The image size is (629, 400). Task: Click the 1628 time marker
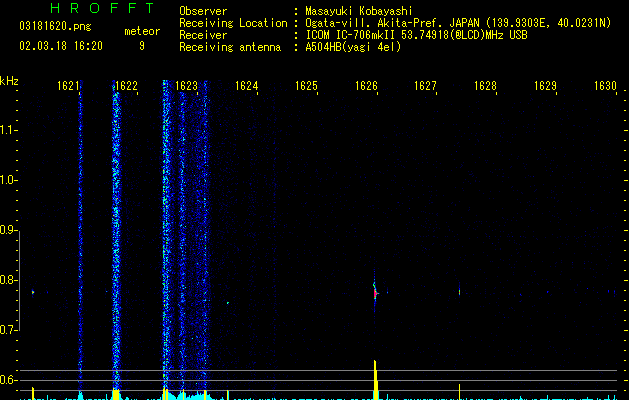click(485, 86)
